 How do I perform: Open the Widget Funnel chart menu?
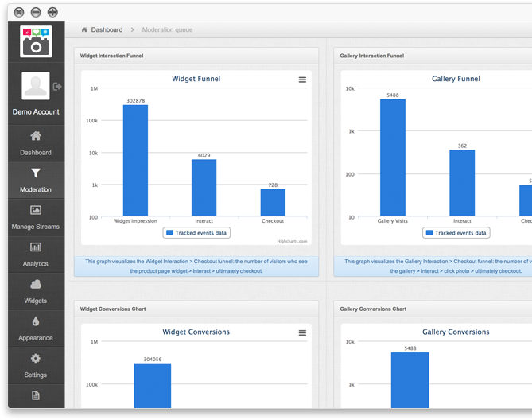(x=302, y=80)
